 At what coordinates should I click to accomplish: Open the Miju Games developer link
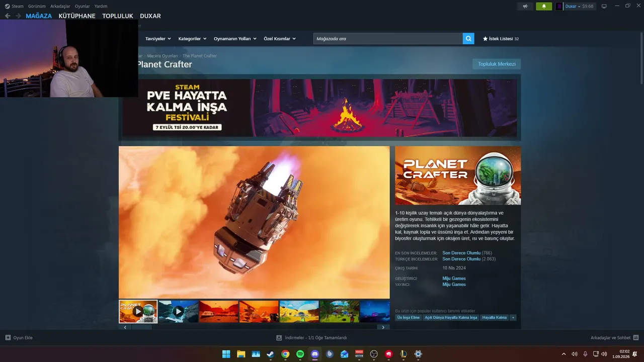pos(454,279)
